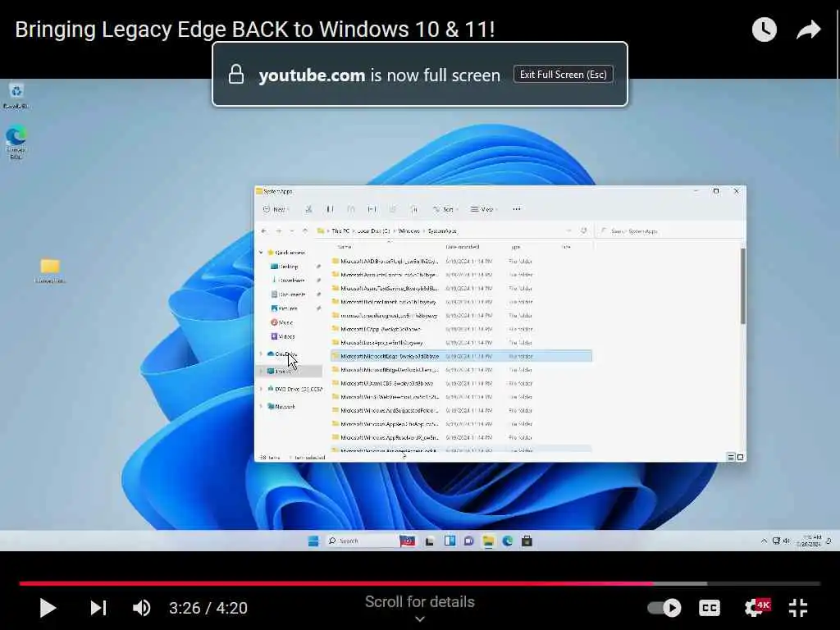Click the Share arrow icon

(808, 30)
